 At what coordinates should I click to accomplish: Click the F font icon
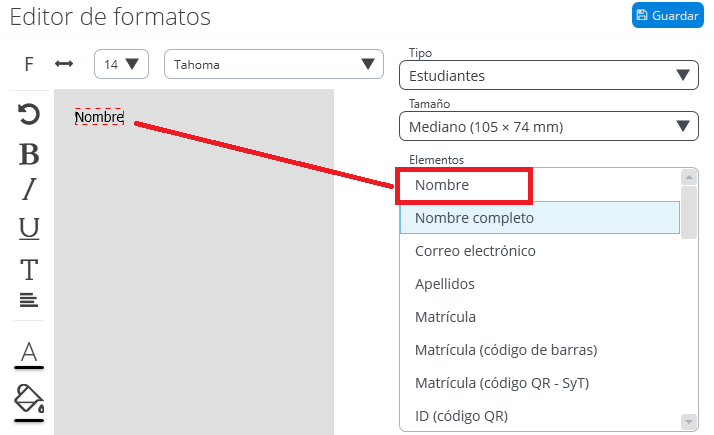coord(29,64)
